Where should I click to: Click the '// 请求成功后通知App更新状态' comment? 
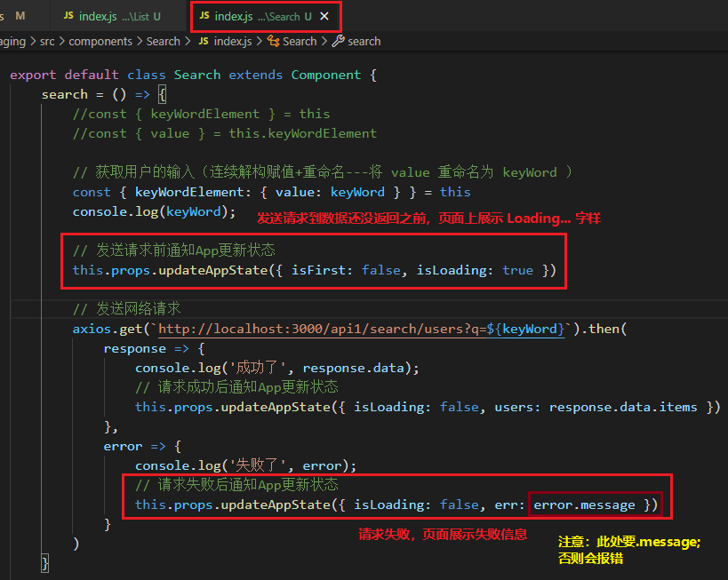(x=236, y=387)
